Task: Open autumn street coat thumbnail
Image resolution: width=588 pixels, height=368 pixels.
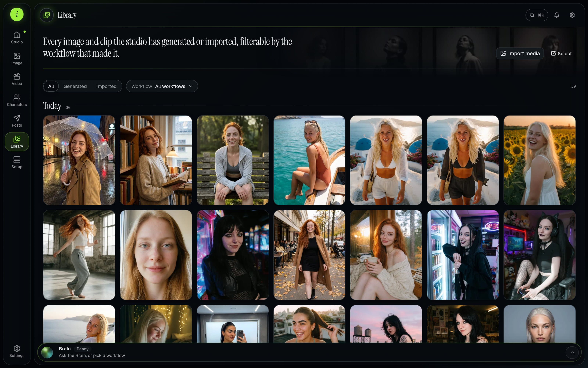Action: click(309, 255)
